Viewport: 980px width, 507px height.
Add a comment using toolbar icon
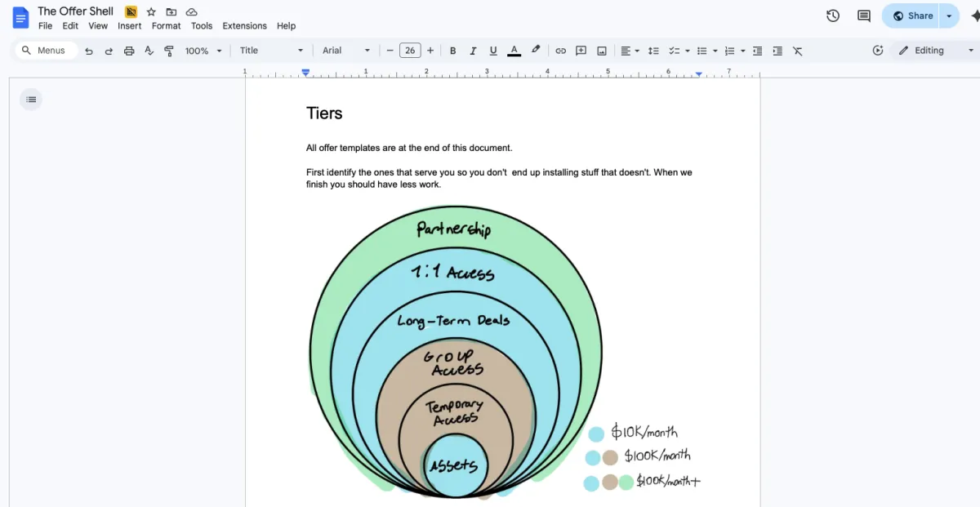point(581,51)
